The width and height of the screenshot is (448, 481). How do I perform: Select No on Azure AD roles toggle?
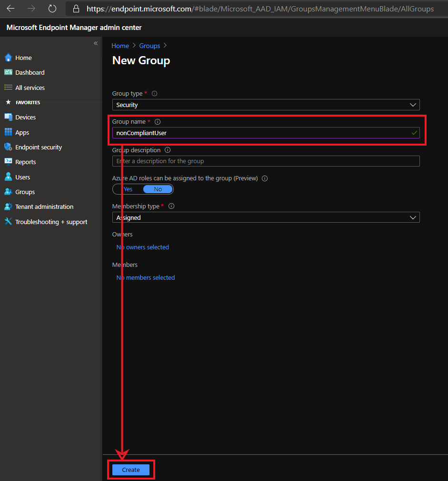(158, 189)
